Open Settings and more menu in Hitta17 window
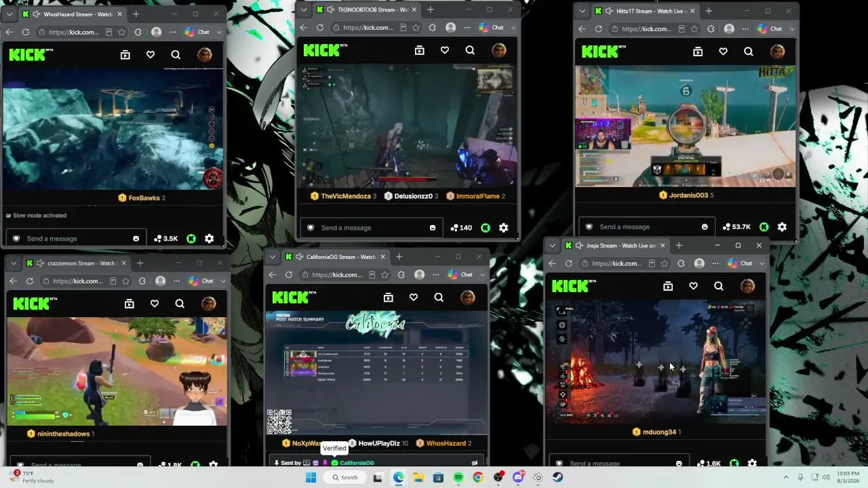Screen dimensions: 868x488 (x=745, y=29)
